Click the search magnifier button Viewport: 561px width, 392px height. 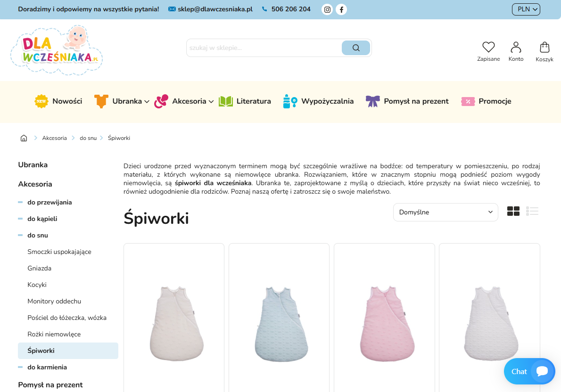[355, 48]
